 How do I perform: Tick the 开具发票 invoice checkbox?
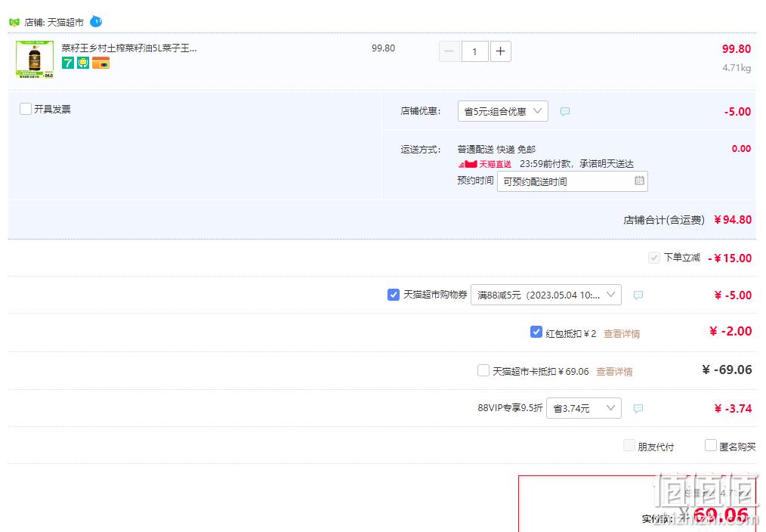pos(26,109)
